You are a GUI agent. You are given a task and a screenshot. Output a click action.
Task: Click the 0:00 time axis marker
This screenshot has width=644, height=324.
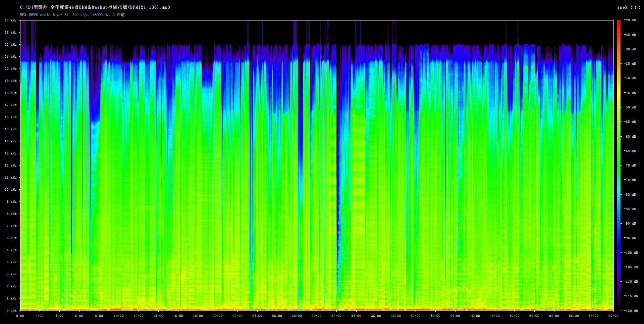point(20,316)
